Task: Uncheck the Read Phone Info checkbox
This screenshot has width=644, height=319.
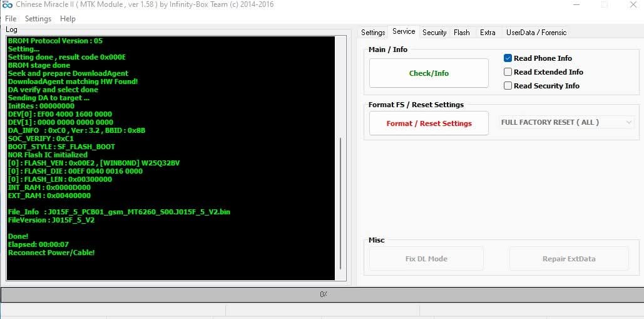Action: pos(508,58)
